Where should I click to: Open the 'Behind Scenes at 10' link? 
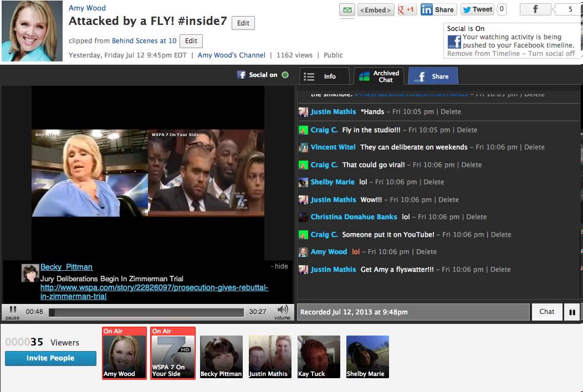tap(144, 41)
